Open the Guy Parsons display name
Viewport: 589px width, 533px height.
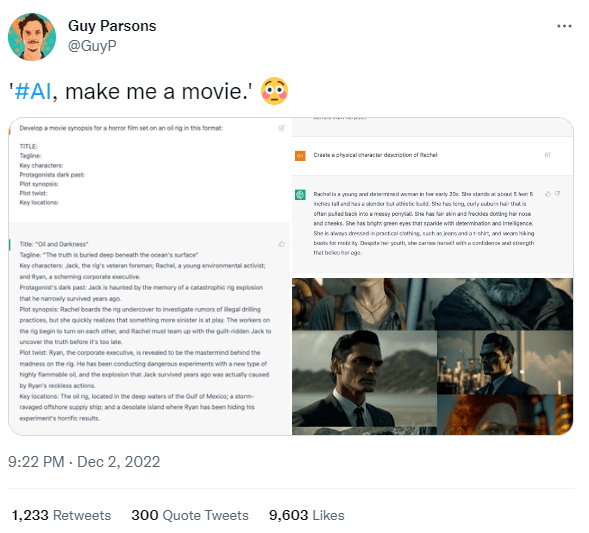click(x=112, y=26)
